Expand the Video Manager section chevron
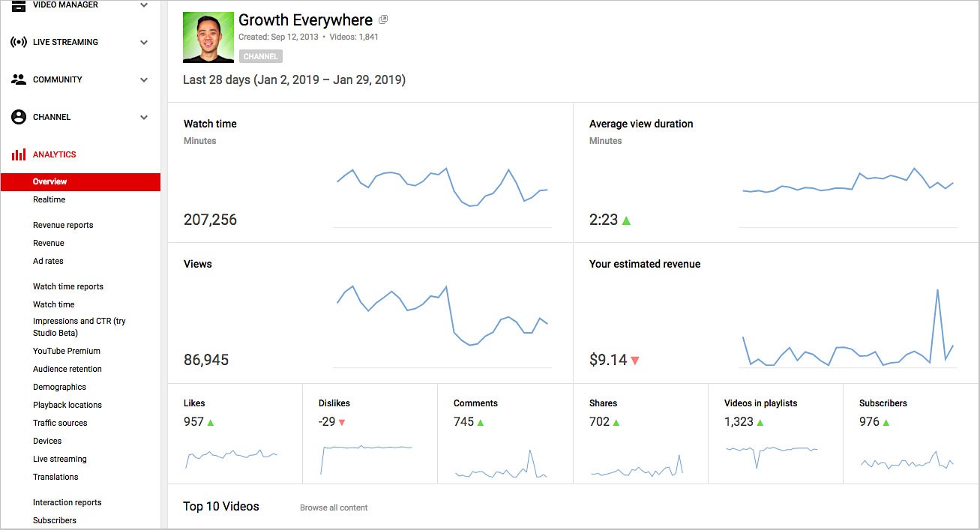Screen dimensions: 980x530 tap(143, 5)
